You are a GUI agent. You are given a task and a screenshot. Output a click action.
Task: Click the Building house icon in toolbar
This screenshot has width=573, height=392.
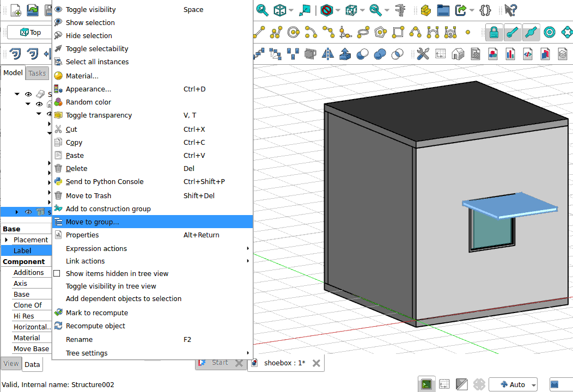click(x=458, y=54)
